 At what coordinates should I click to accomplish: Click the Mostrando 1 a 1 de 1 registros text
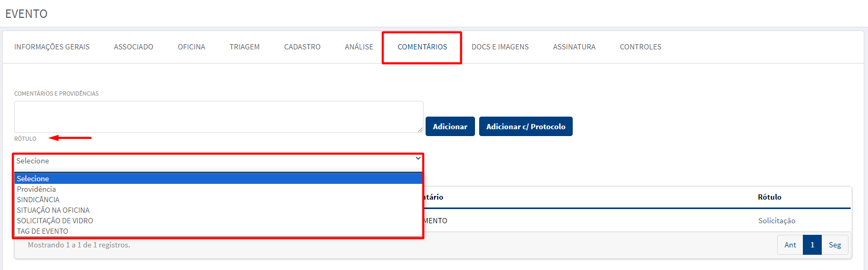pos(79,245)
